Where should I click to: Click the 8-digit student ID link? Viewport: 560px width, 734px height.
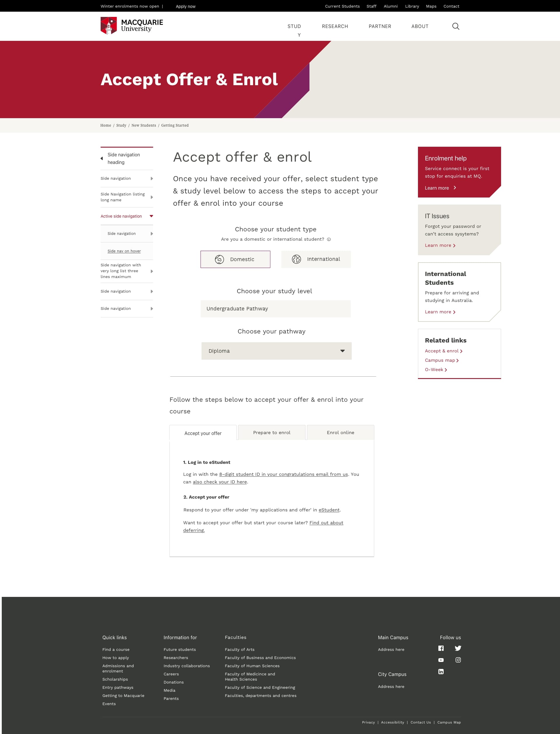point(283,474)
